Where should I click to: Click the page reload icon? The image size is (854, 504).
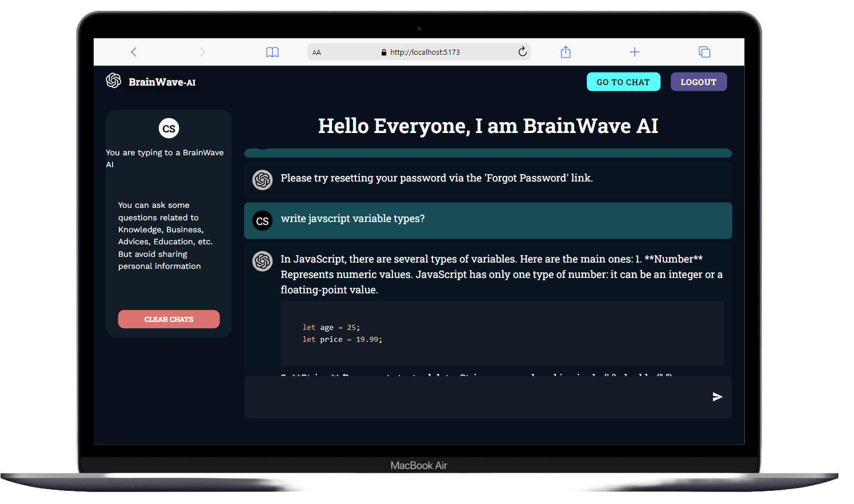tap(522, 51)
